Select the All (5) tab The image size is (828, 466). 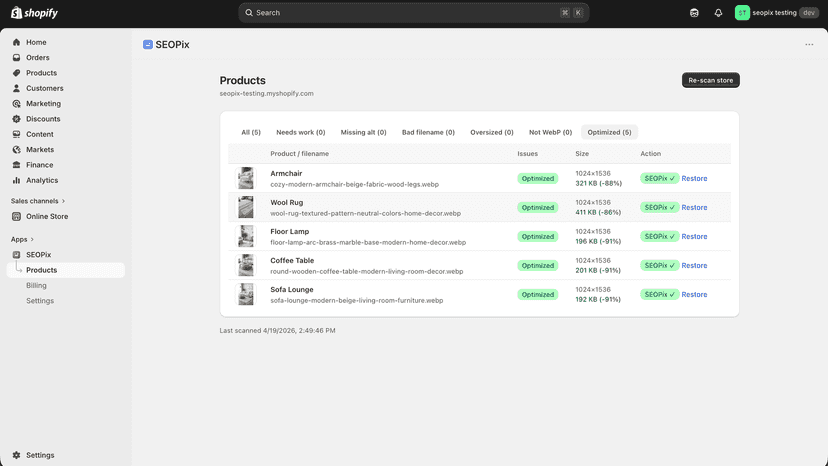pyautogui.click(x=251, y=132)
